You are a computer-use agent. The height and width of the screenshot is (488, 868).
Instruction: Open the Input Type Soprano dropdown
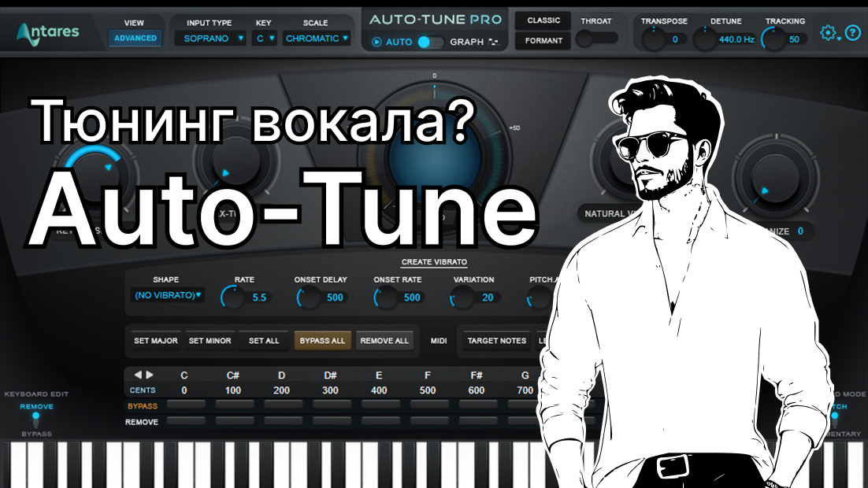(x=210, y=39)
